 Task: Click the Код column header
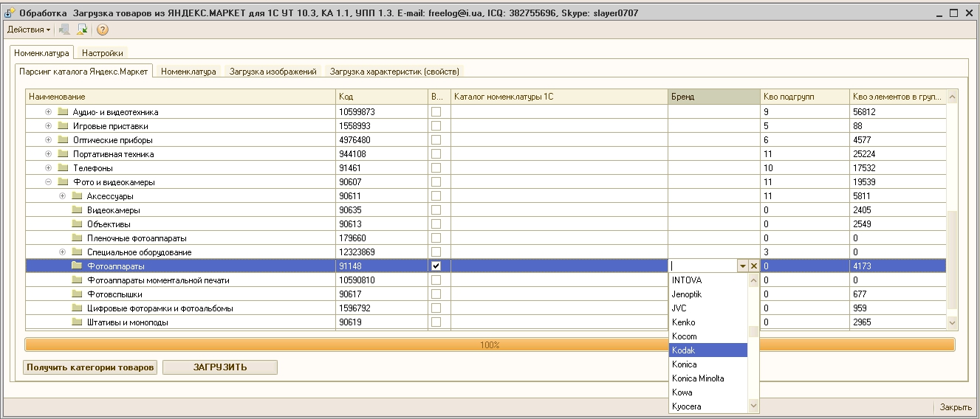[x=382, y=97]
